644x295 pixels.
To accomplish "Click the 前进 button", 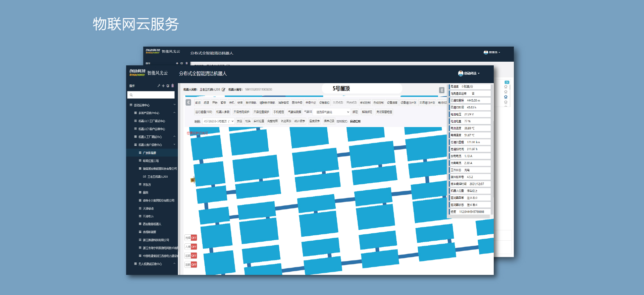I will 198,103.
